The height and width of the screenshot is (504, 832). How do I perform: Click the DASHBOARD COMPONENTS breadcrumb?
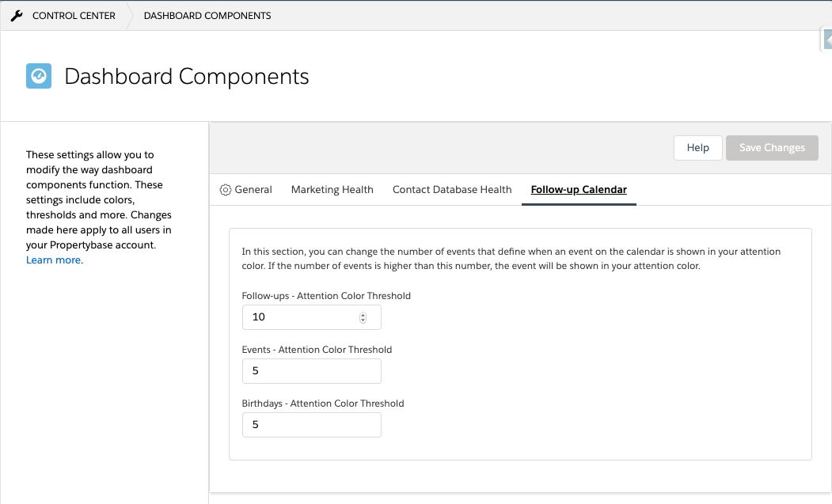click(207, 15)
